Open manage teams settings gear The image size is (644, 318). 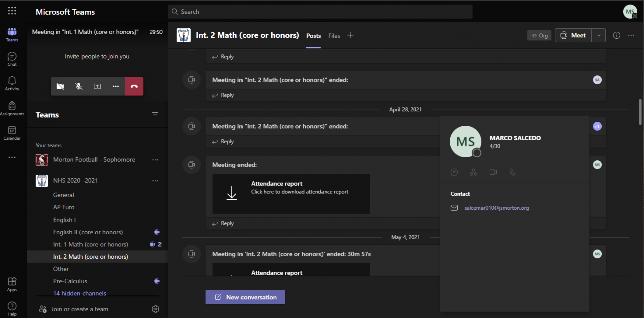click(x=156, y=309)
